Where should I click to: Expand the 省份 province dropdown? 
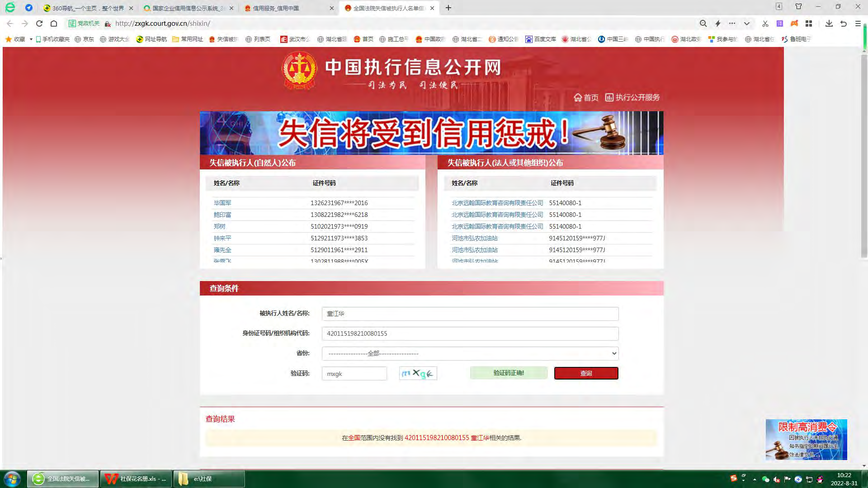470,353
